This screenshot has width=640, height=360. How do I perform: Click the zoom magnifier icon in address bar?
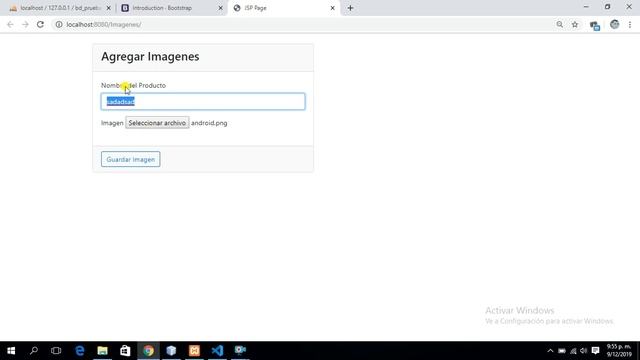[x=560, y=24]
